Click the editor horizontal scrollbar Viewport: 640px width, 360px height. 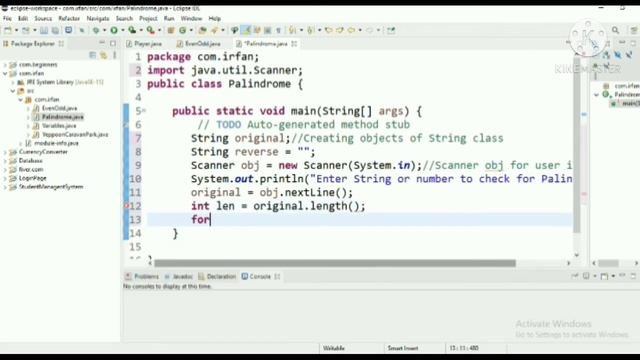[335, 263]
